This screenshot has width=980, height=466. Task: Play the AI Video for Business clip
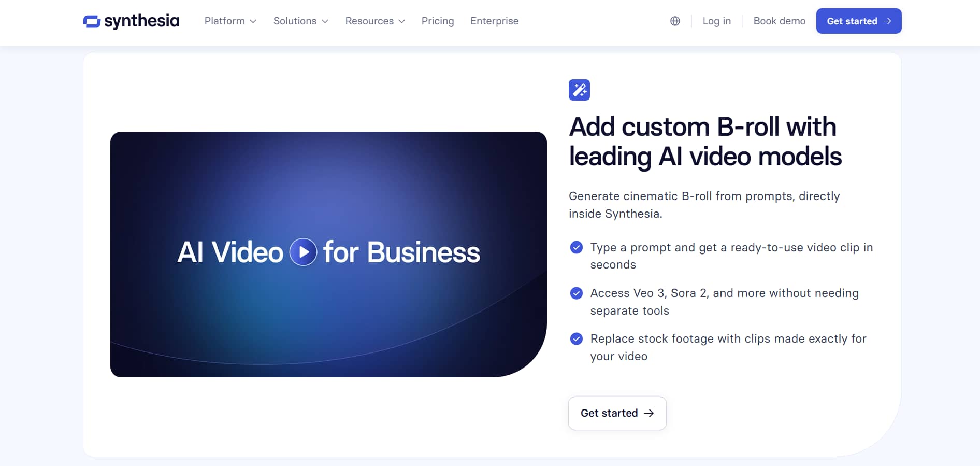pos(303,252)
